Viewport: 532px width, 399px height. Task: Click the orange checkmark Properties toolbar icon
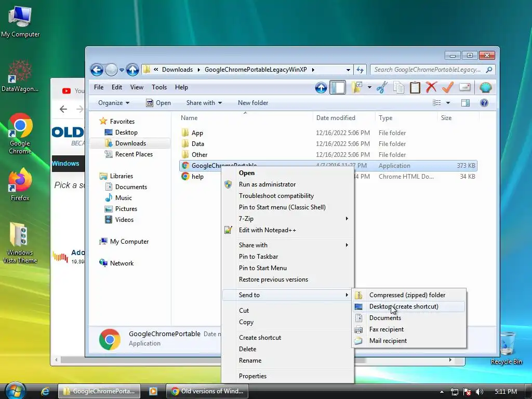pyautogui.click(x=448, y=87)
